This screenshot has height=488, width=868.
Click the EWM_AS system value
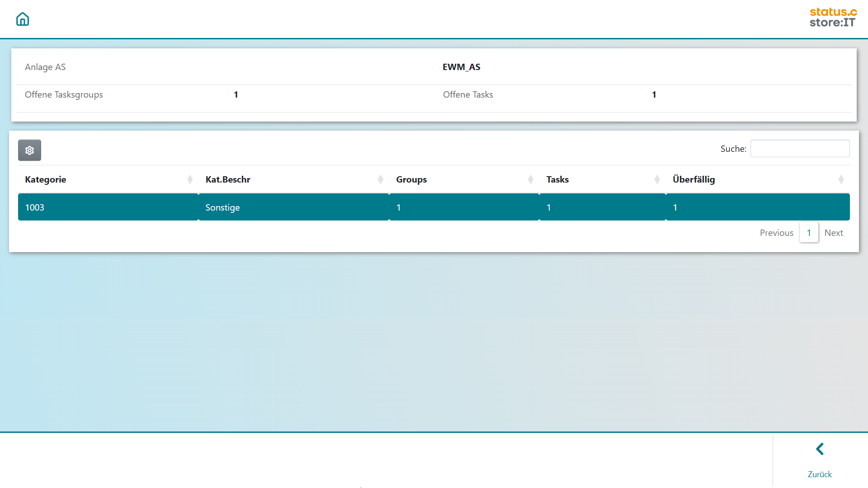pyautogui.click(x=461, y=67)
